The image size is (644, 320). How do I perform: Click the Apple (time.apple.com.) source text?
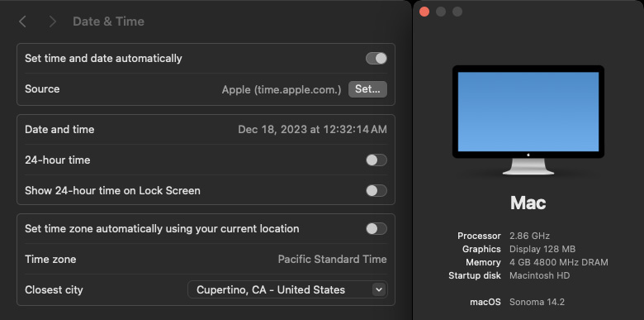(282, 89)
